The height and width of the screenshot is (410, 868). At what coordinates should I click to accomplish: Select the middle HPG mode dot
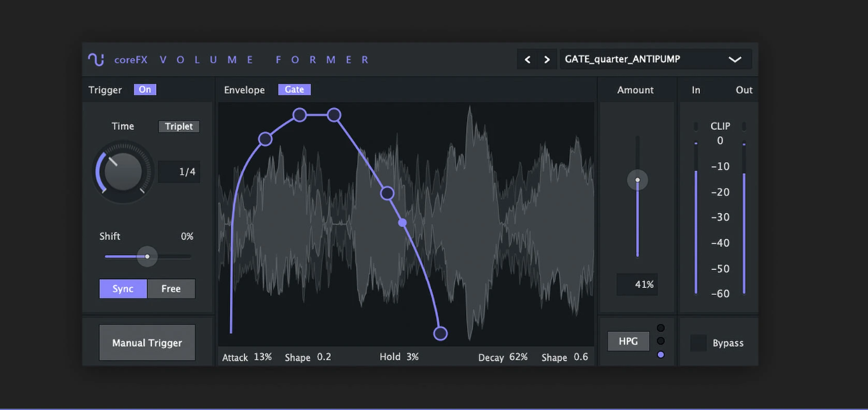661,341
